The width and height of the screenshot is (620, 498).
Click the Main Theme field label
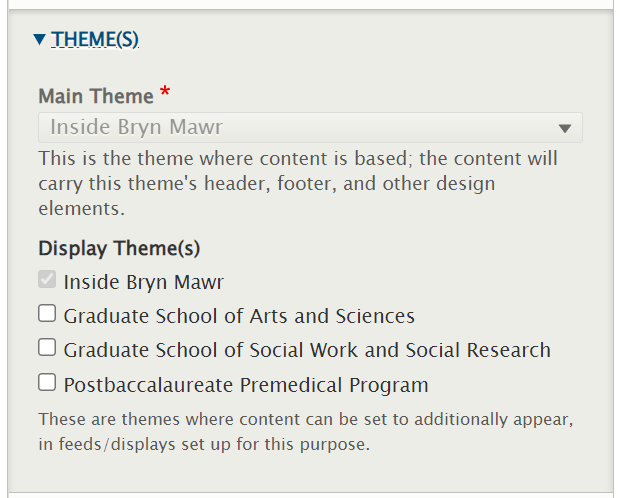tap(96, 97)
